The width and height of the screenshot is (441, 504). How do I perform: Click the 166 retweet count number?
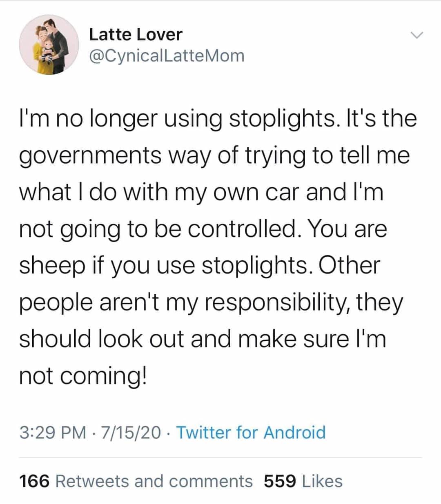[34, 481]
